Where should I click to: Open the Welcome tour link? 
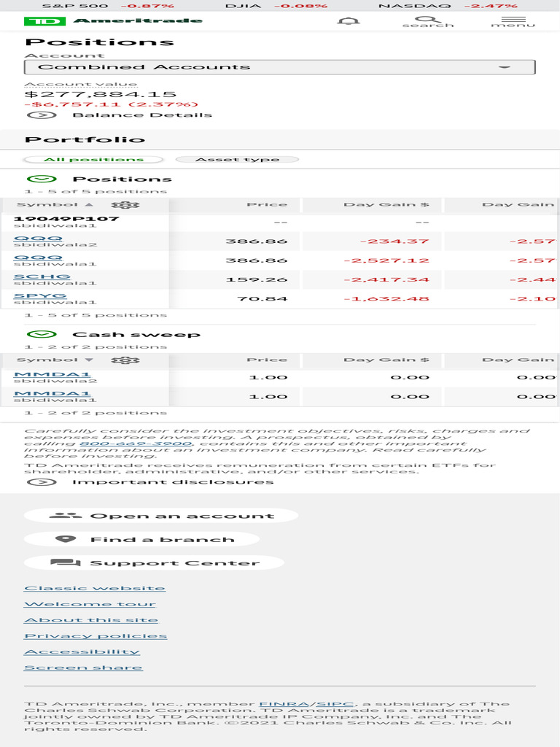pyautogui.click(x=90, y=604)
